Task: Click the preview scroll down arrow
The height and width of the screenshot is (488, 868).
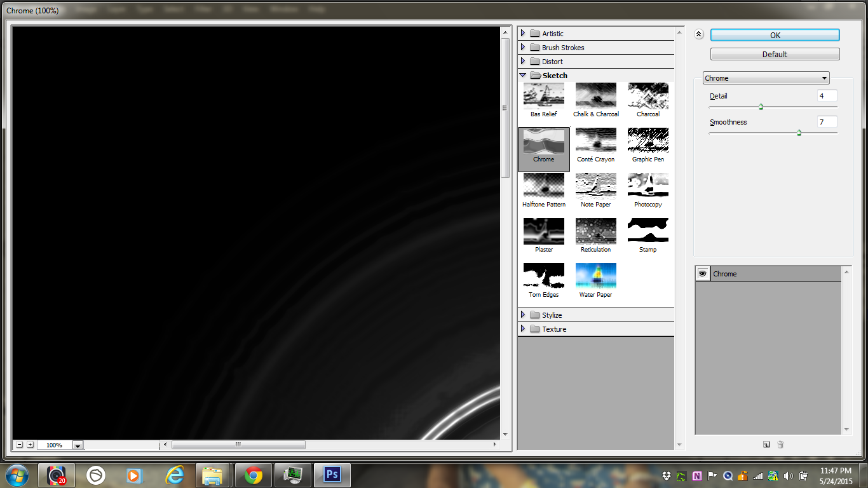Action: click(506, 435)
